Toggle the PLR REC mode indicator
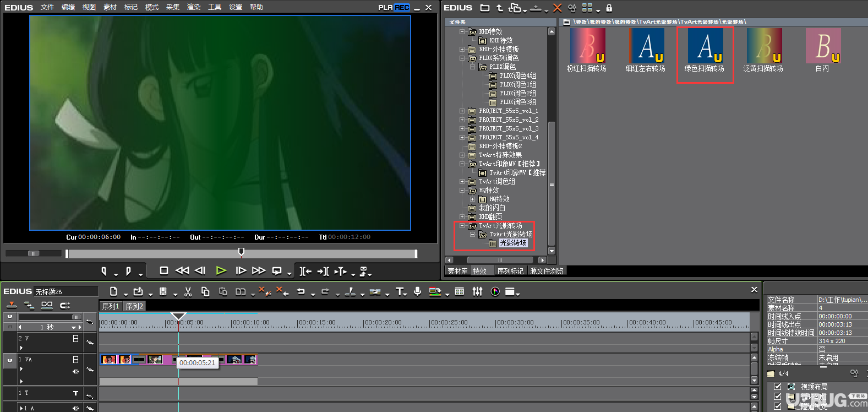This screenshot has width=868, height=412. [x=394, y=7]
